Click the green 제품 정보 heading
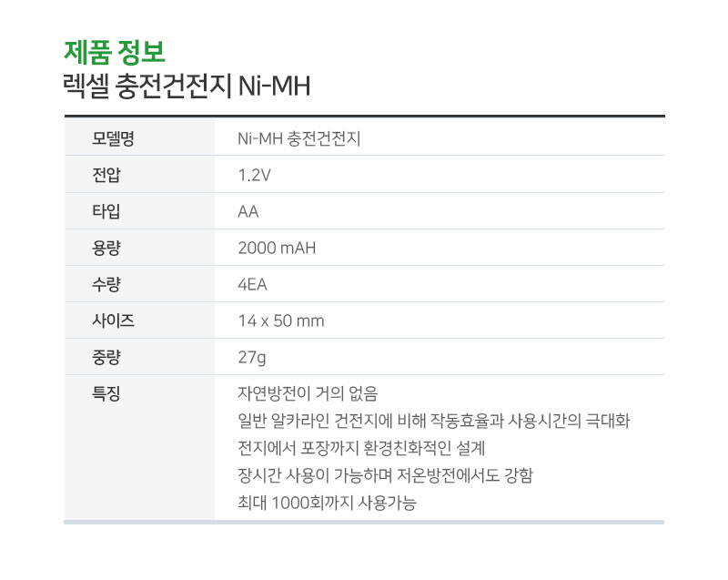The image size is (728, 580). pyautogui.click(x=115, y=52)
